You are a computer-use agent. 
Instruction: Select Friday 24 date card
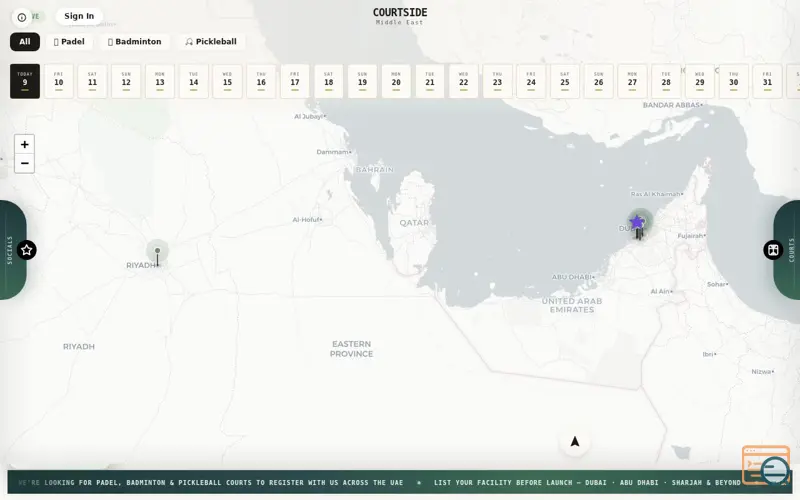(531, 81)
